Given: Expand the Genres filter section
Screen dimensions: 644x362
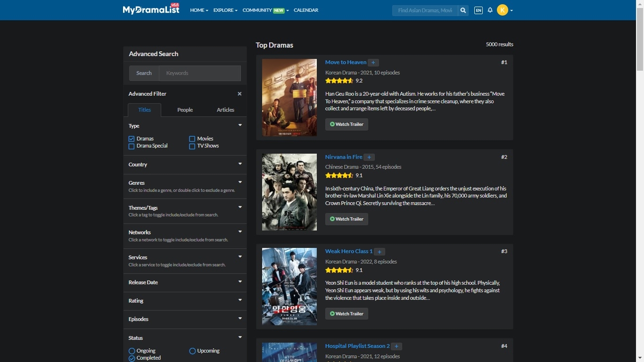Looking at the screenshot, I should (x=184, y=183).
